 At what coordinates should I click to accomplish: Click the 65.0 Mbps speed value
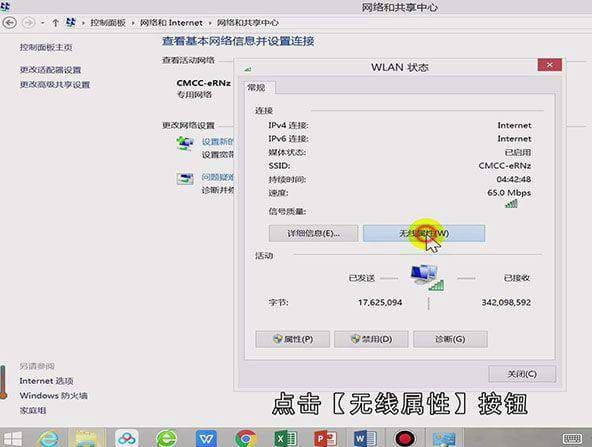coord(509,193)
